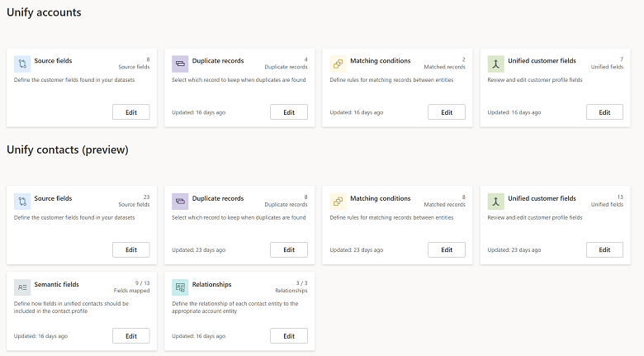Edit Unified customer fields in Unify accounts
Image resolution: width=644 pixels, height=356 pixels.
click(604, 112)
